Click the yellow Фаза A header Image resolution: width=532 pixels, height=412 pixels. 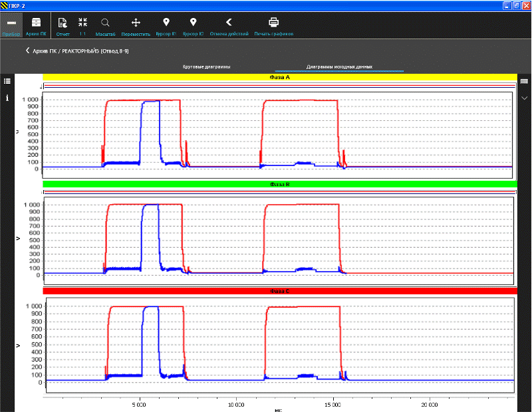pyautogui.click(x=279, y=77)
